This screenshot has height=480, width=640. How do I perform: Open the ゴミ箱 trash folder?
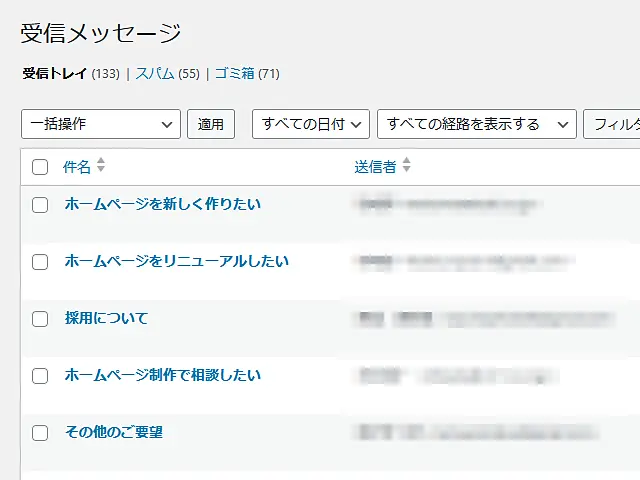pos(235,74)
